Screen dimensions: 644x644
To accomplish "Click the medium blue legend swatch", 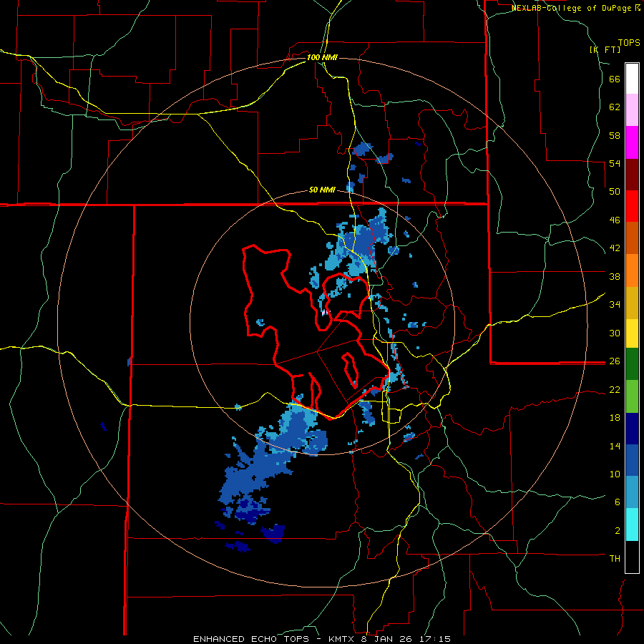I will click(632, 461).
